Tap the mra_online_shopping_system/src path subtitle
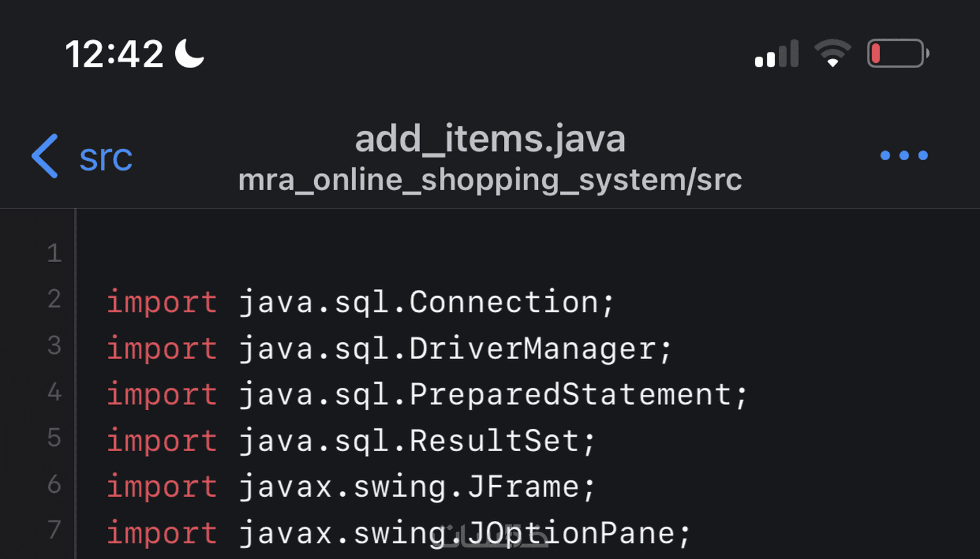 point(490,180)
